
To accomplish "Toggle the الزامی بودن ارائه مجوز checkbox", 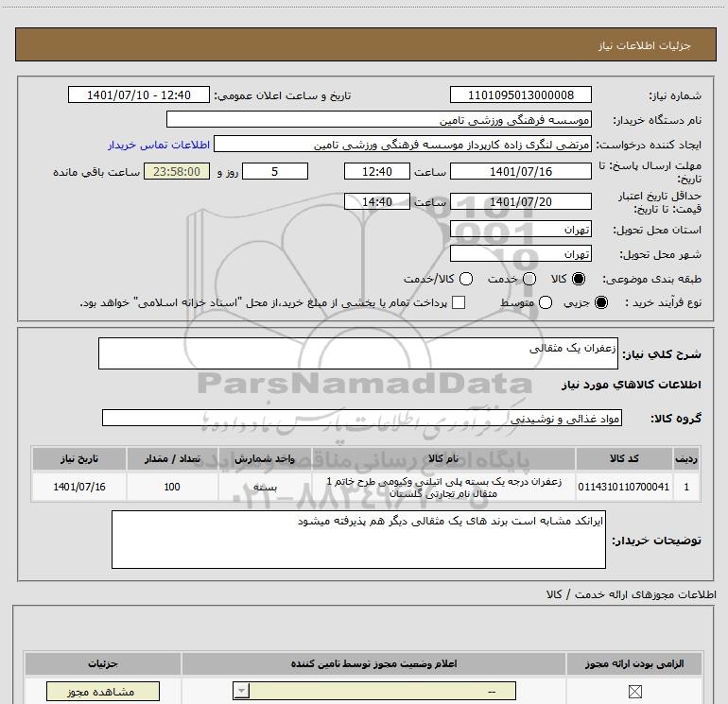I will [x=634, y=692].
